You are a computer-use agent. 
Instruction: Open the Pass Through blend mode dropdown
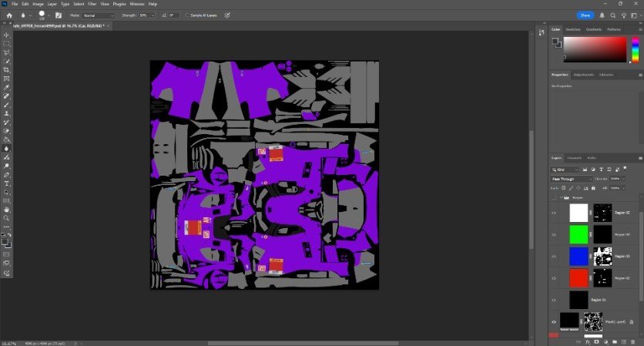click(x=572, y=178)
